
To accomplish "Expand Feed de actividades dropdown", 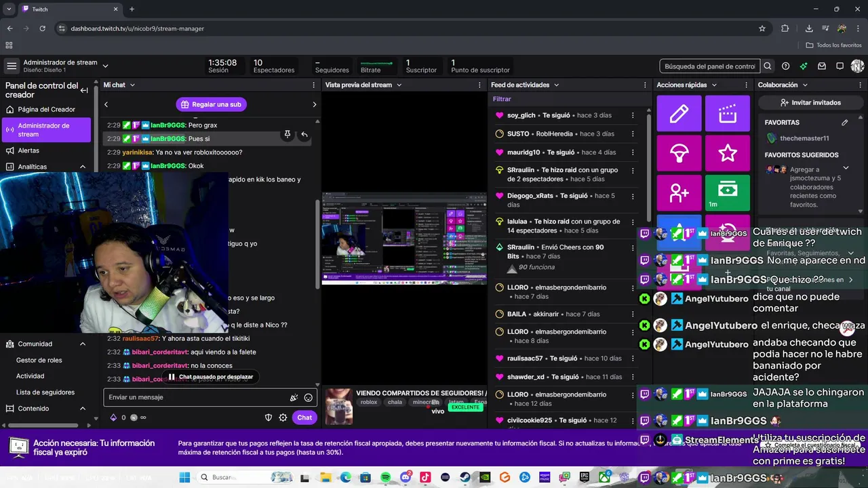I will 556,85.
